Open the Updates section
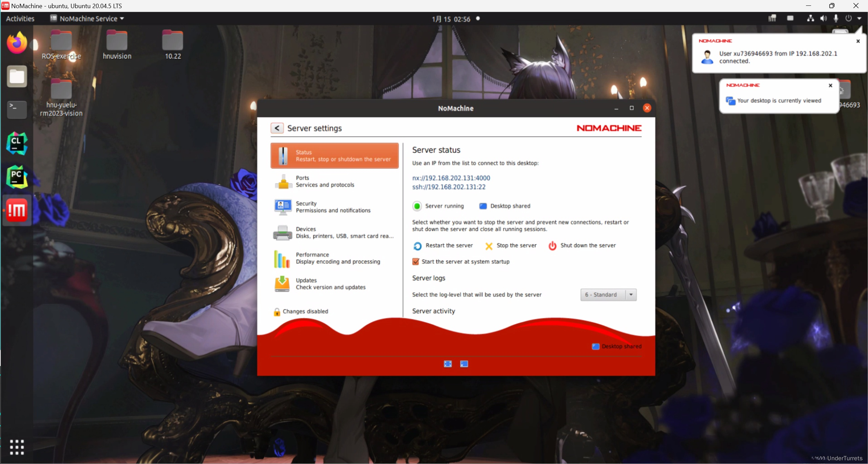 point(330,284)
